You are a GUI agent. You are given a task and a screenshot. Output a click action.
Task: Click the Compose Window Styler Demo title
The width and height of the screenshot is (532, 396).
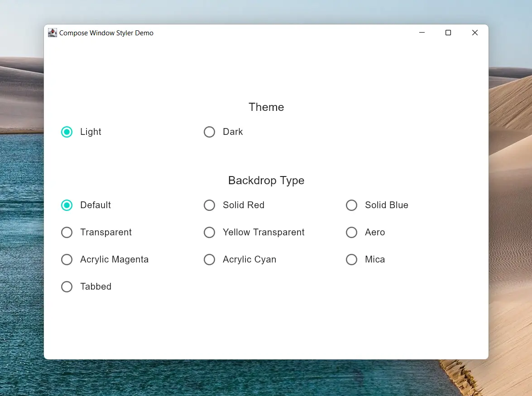pos(106,33)
